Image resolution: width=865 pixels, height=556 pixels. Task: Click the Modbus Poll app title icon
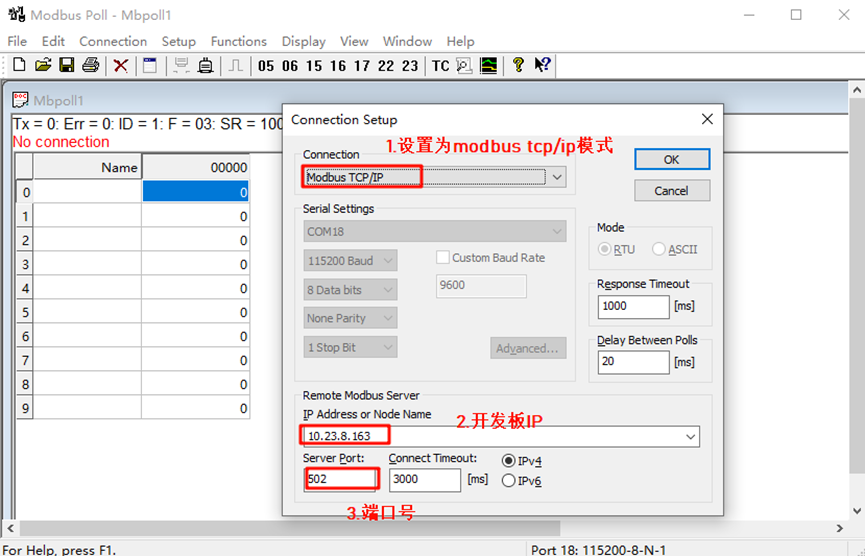[17, 14]
